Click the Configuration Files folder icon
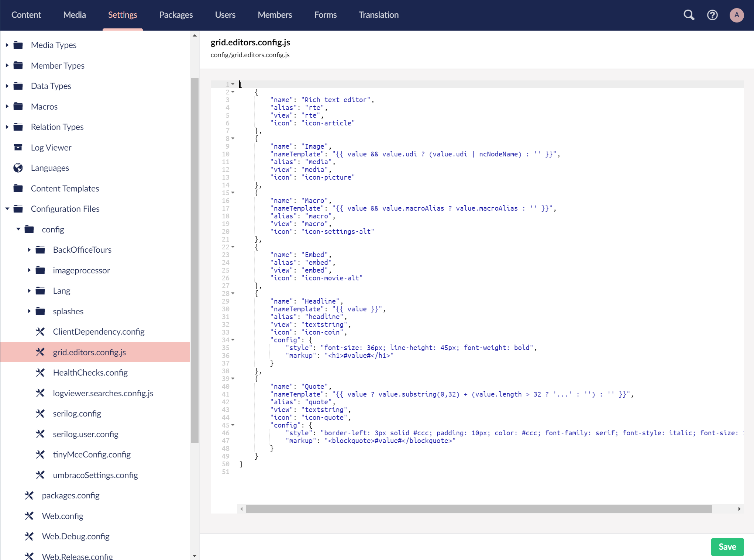Image resolution: width=754 pixels, height=560 pixels. (x=18, y=209)
